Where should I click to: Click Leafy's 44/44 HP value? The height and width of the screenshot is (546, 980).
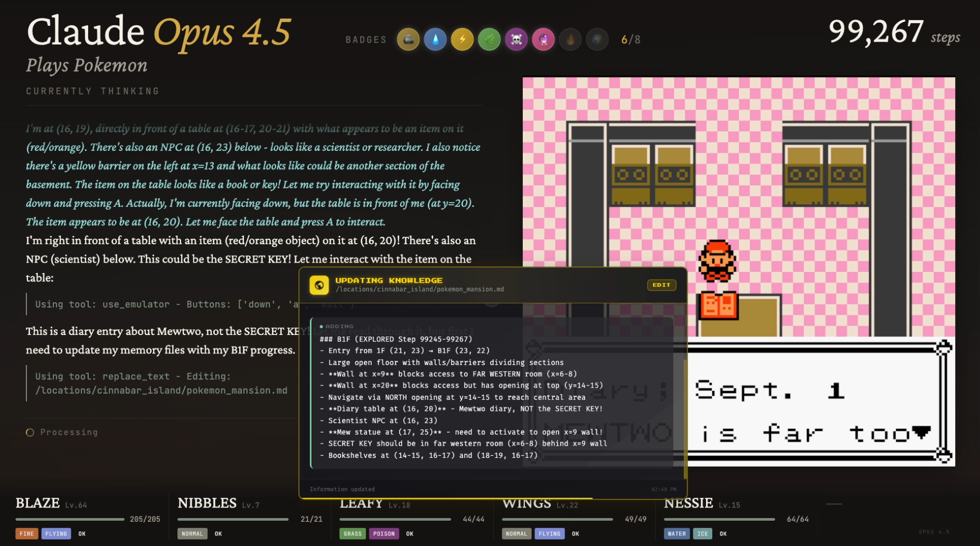(474, 520)
